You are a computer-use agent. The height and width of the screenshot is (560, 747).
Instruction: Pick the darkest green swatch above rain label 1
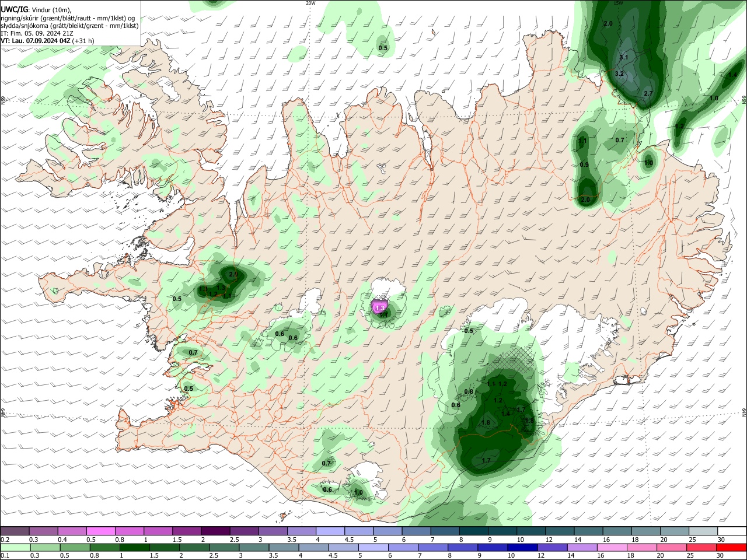point(135,547)
